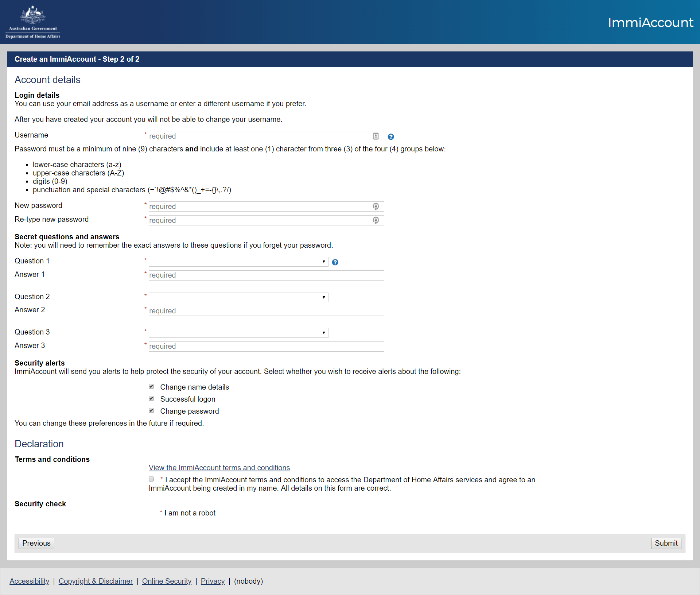Click the password manager icon in New password
The image size is (700, 595).
point(376,206)
